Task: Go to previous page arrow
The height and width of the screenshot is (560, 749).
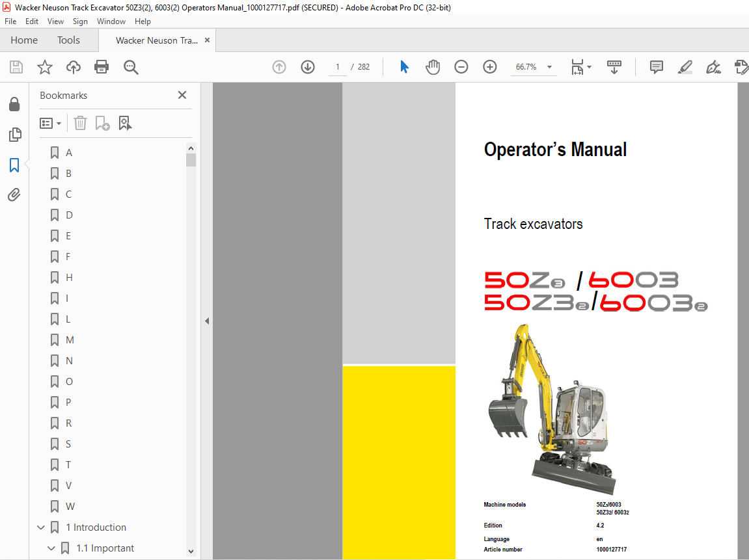Action: click(279, 67)
